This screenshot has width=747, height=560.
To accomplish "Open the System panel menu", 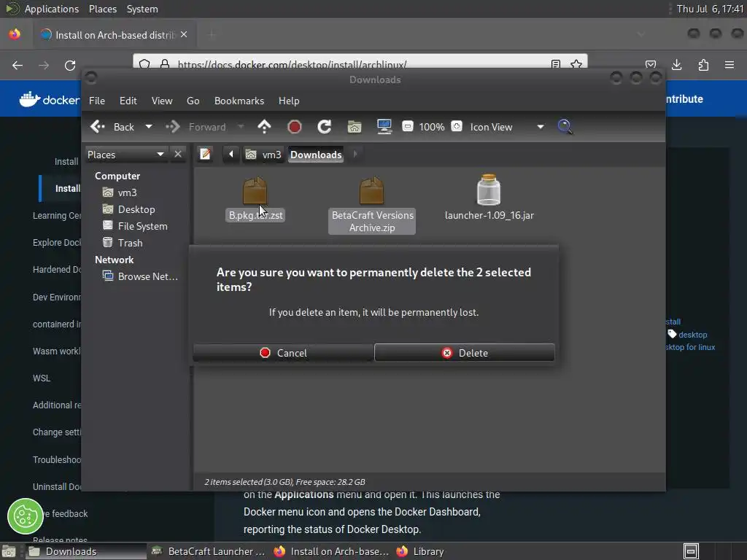I will (142, 9).
